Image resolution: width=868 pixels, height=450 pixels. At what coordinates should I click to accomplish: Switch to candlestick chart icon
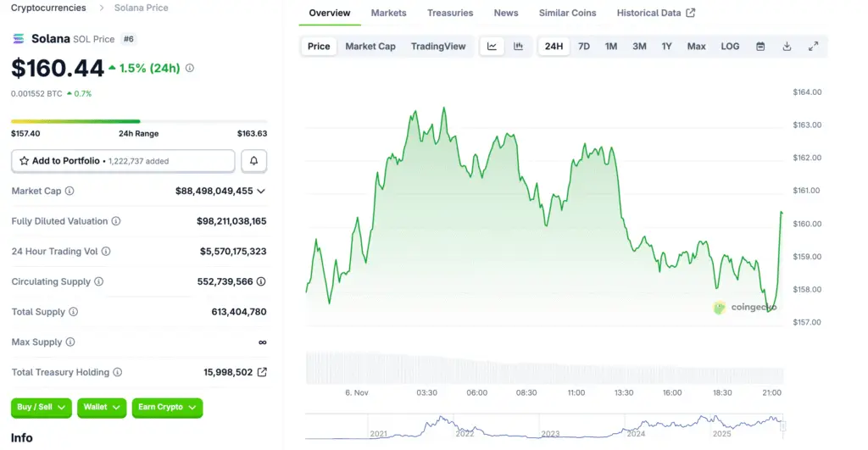point(518,46)
